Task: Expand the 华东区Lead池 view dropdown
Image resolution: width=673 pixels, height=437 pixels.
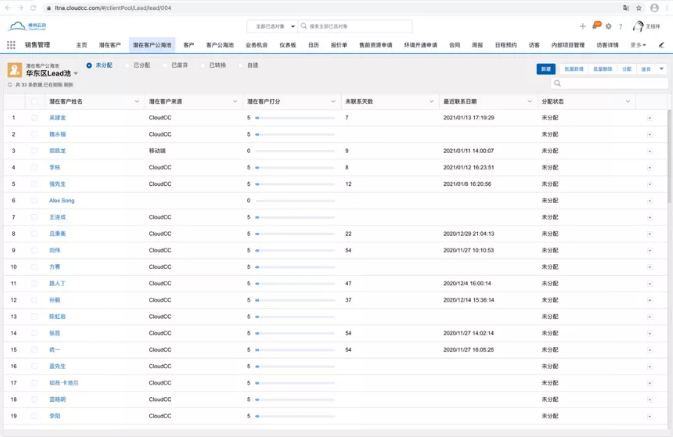Action: pyautogui.click(x=76, y=74)
